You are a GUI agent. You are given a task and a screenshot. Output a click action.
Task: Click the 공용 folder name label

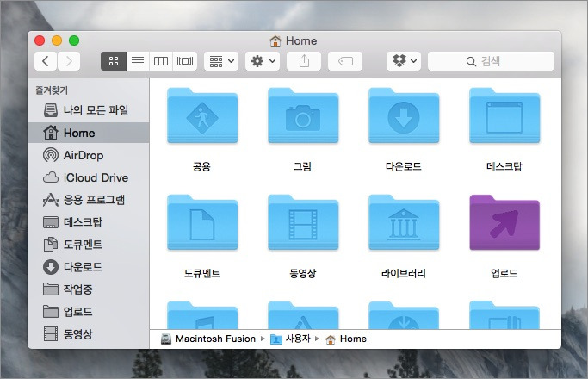[201, 166]
